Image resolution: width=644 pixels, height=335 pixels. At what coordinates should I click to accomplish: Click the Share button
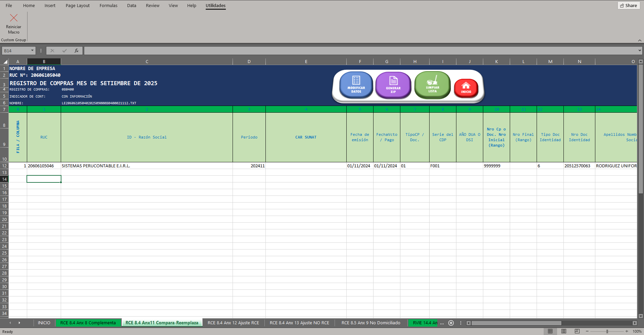coord(629,5)
